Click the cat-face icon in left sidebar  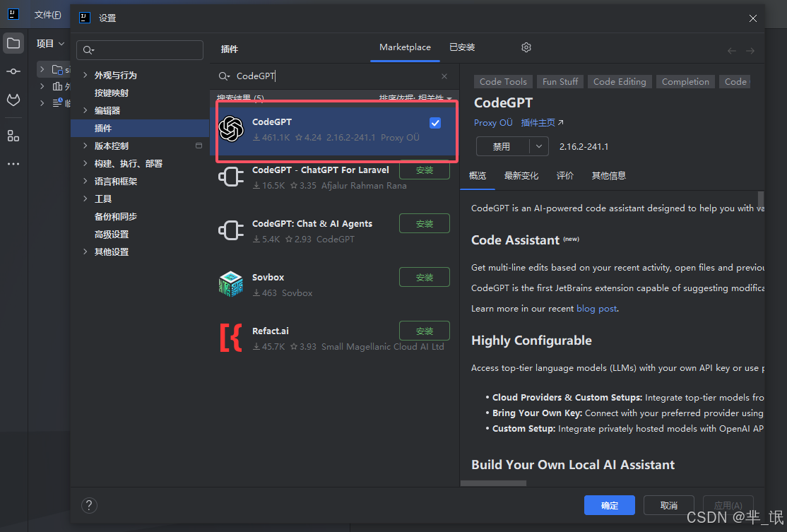tap(13, 100)
